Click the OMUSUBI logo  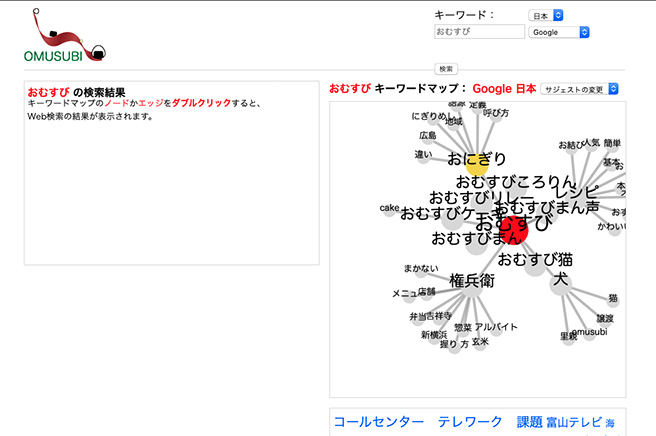point(65,36)
